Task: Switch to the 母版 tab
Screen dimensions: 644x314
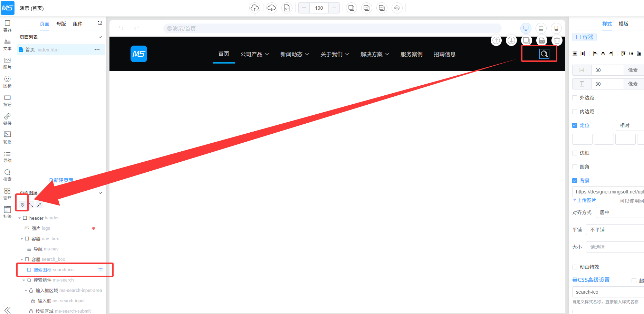Action: click(61, 24)
